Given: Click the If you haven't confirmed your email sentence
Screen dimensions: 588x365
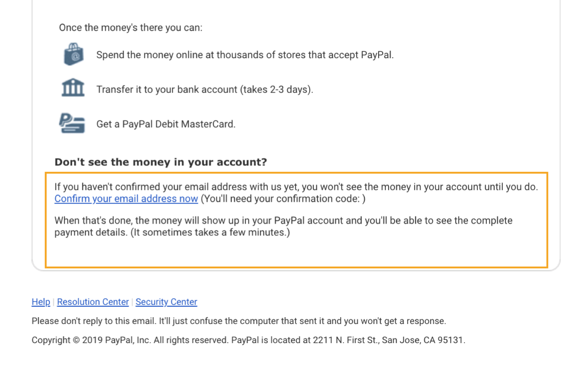Looking at the screenshot, I should click(296, 187).
